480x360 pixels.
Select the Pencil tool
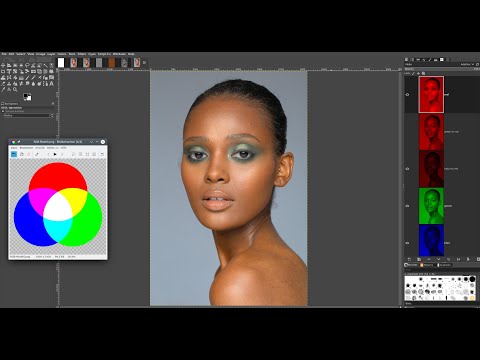[27, 78]
